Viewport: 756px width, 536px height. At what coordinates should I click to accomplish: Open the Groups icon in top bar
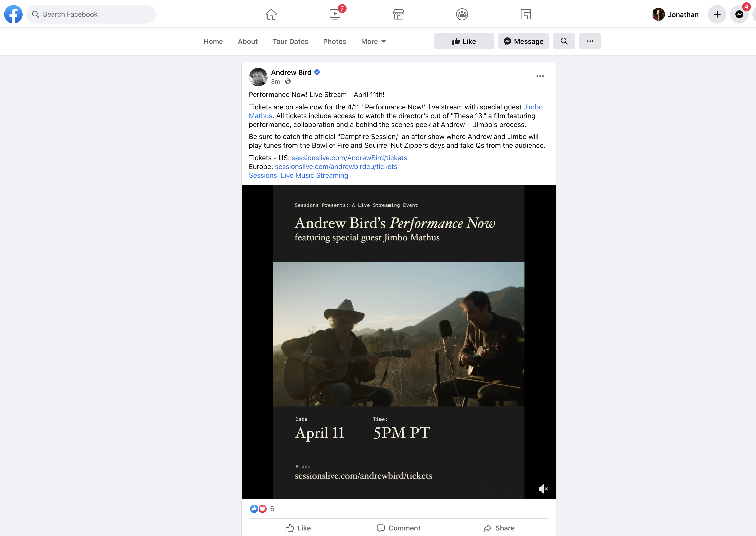click(462, 14)
